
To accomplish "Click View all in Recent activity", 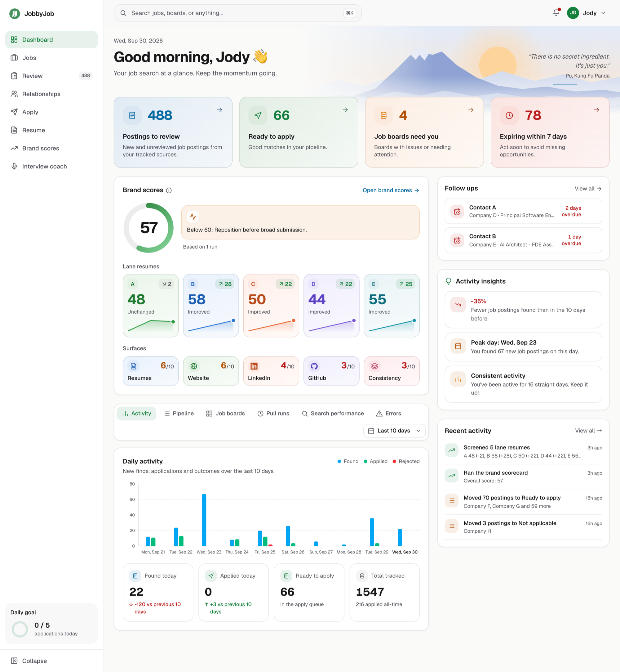I will click(588, 431).
